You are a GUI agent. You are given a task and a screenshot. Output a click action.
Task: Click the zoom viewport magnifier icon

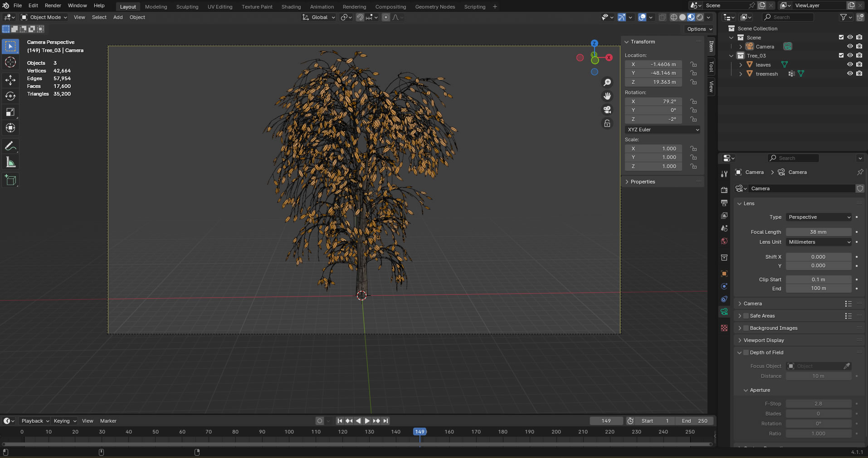click(607, 82)
